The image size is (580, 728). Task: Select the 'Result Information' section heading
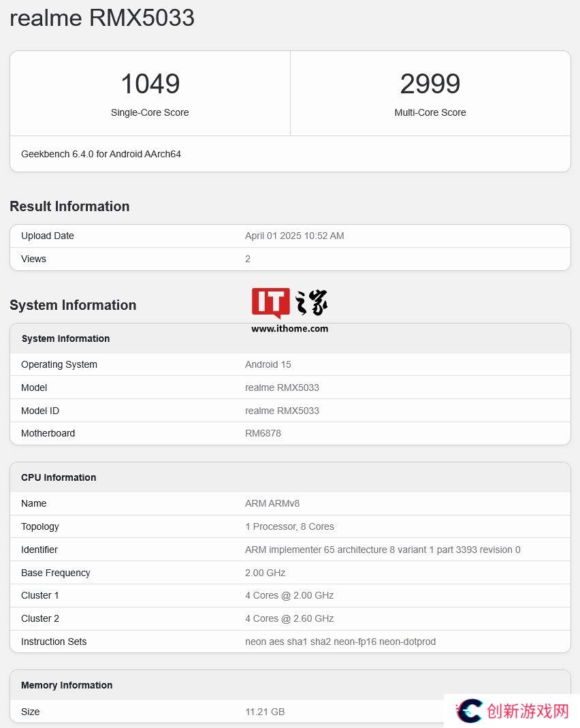coord(69,206)
